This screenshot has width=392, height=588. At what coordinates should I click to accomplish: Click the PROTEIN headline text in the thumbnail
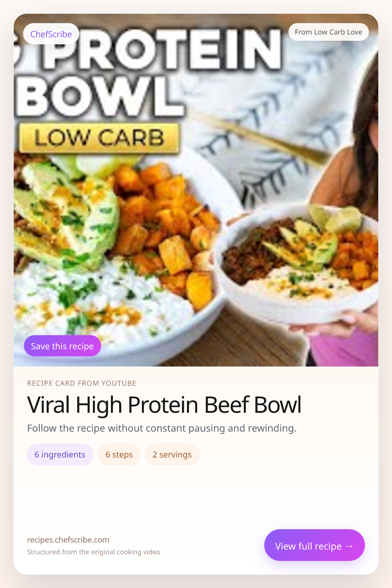(163, 50)
